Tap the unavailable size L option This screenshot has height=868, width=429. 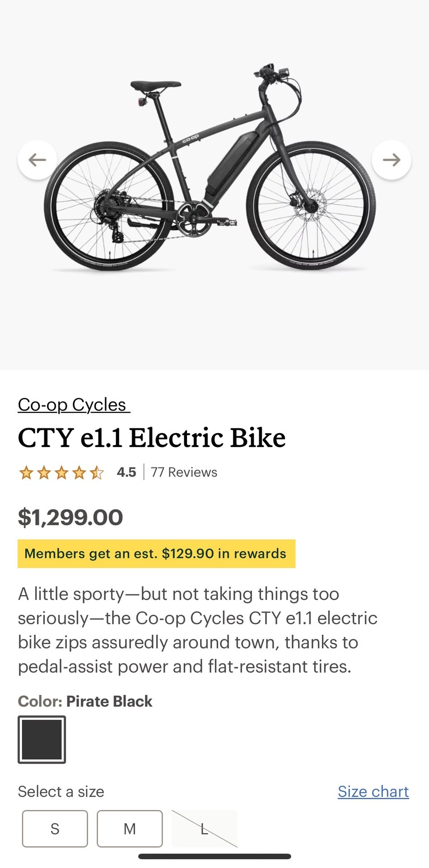(x=204, y=828)
